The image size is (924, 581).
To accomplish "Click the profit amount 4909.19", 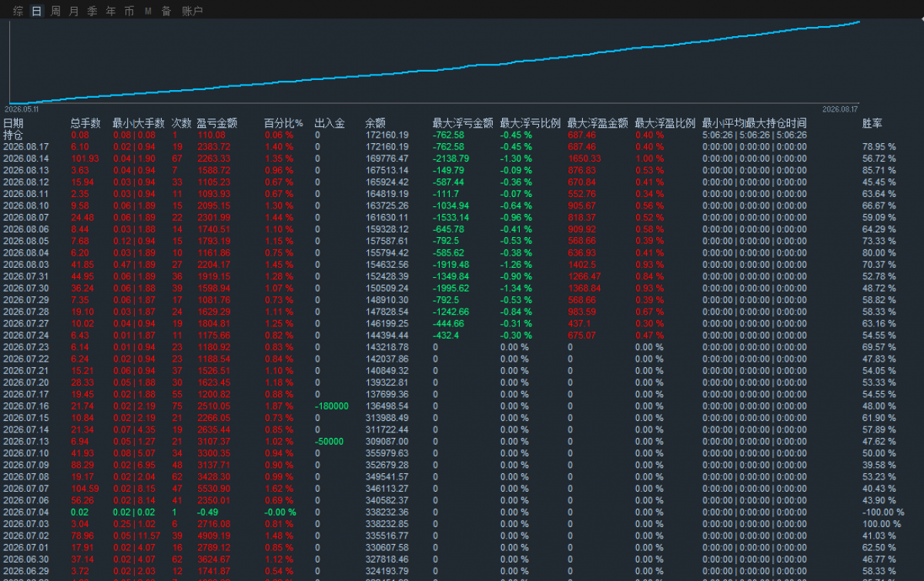I will coord(214,536).
